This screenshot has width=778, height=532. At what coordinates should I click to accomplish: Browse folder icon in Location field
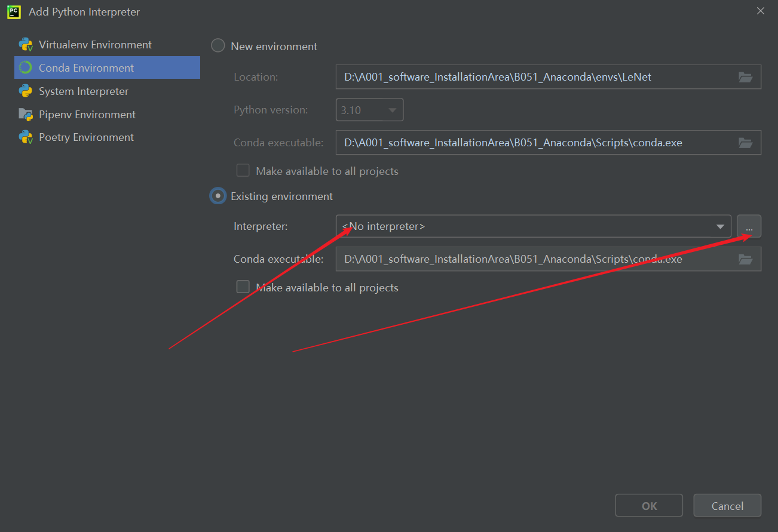click(745, 77)
